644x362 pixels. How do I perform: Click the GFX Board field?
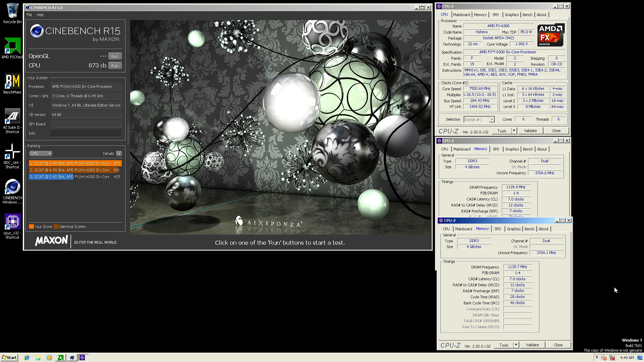[86, 124]
